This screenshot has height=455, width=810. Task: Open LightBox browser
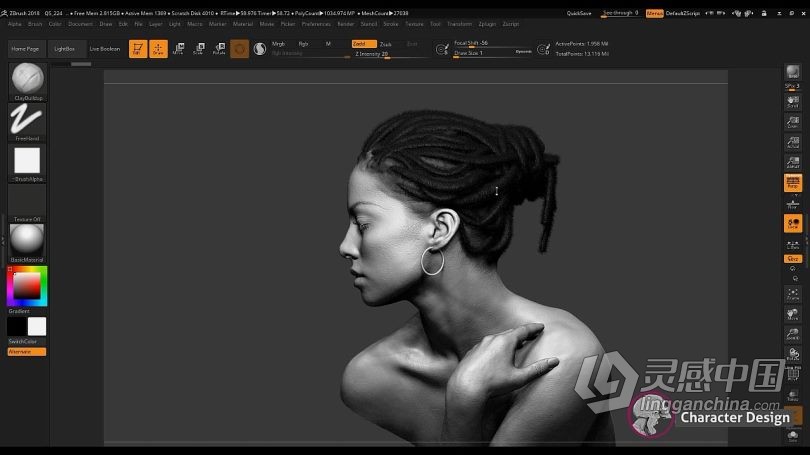(x=65, y=49)
